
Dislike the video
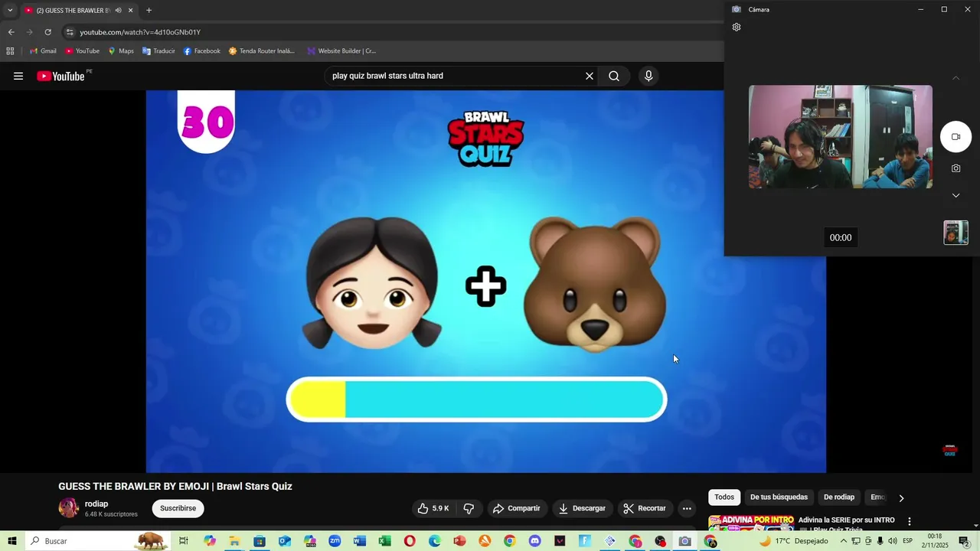click(x=469, y=508)
